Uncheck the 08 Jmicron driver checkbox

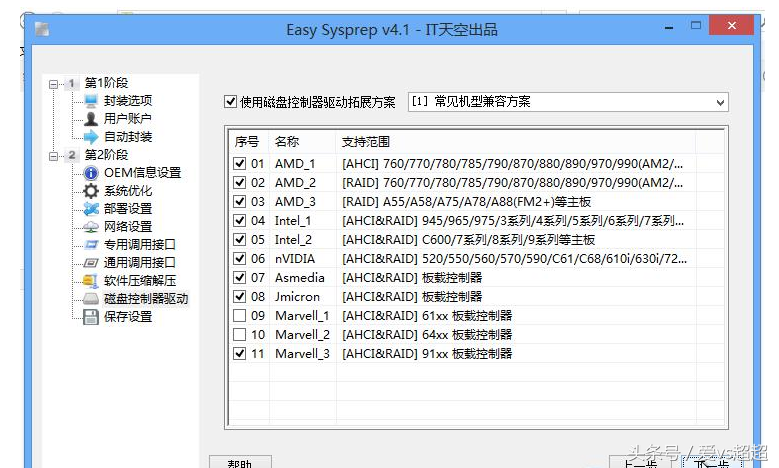coord(239,296)
